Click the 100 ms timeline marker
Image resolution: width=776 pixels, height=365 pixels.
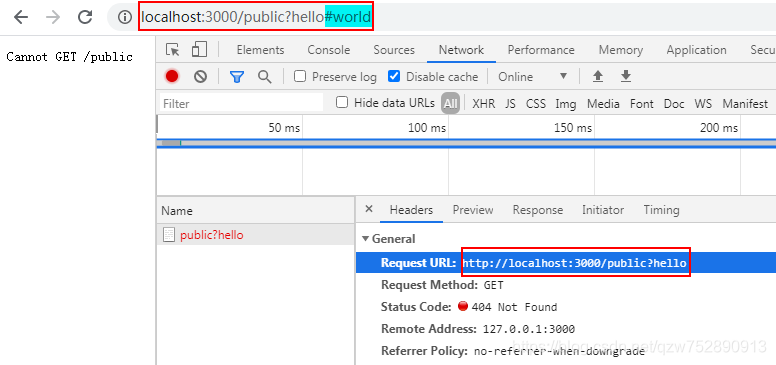tap(427, 128)
